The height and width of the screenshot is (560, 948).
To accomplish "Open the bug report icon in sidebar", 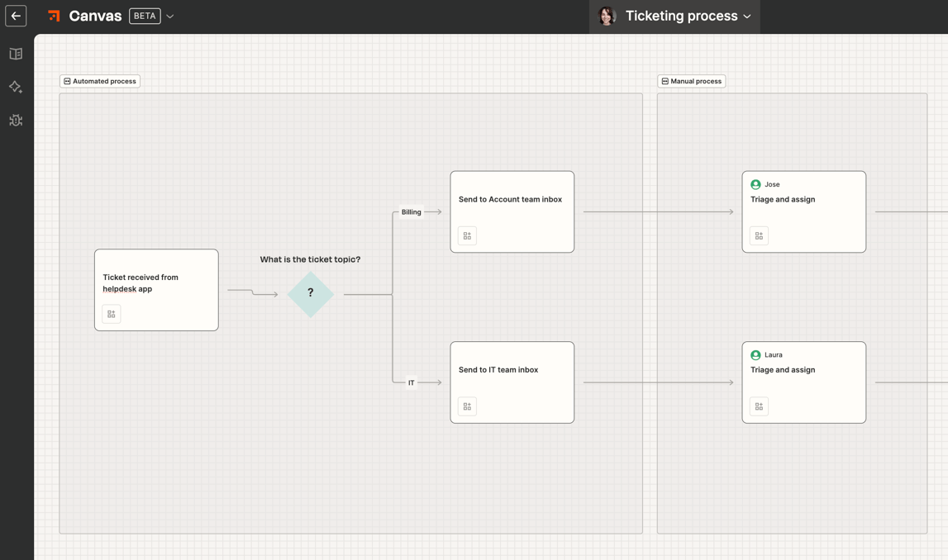I will (15, 120).
